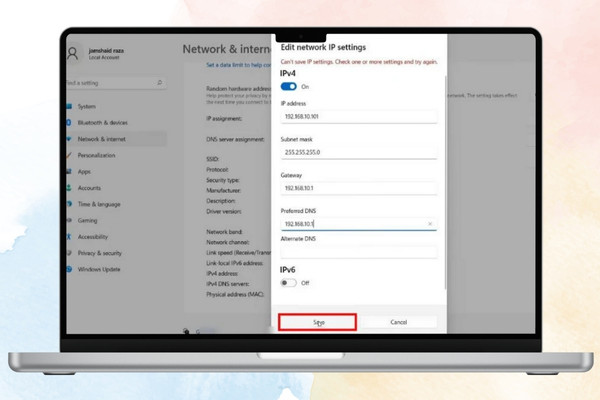Click the Subnet mask input field
The width and height of the screenshot is (600, 400).
pos(359,152)
